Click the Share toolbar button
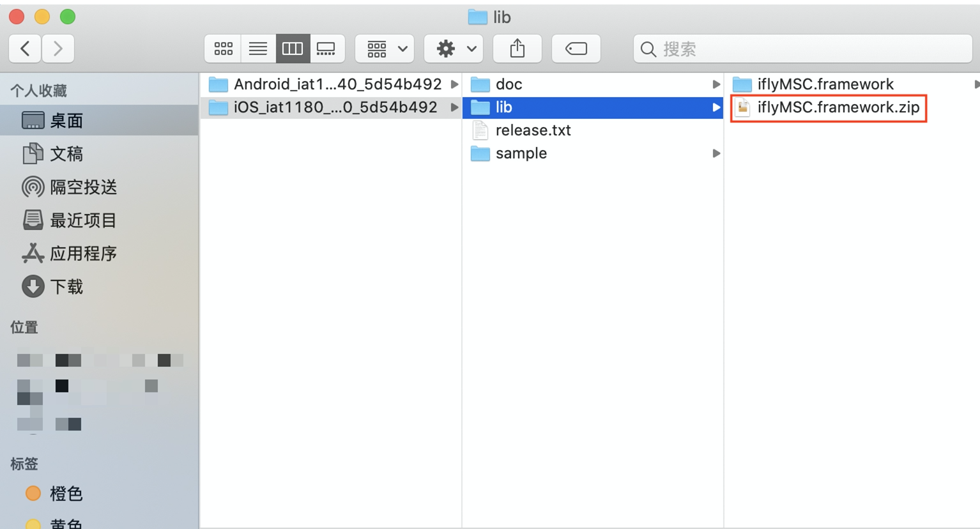Image resolution: width=980 pixels, height=529 pixels. (517, 49)
